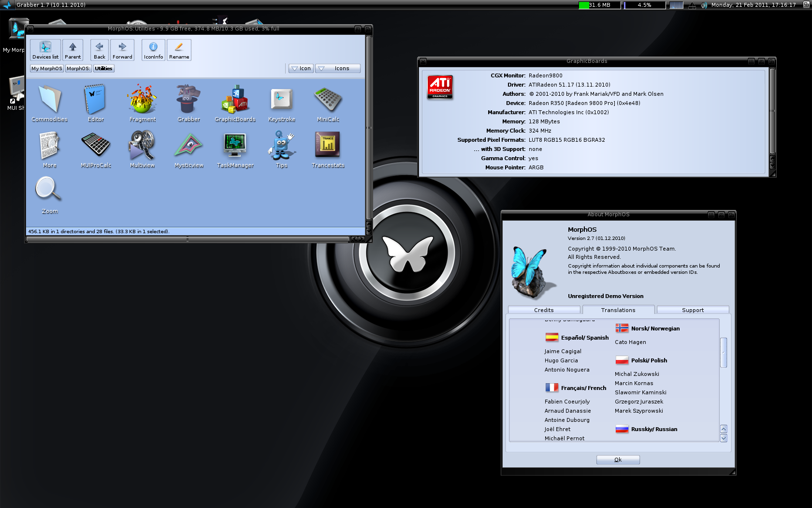The image size is (812, 508).
Task: Click the butterfly icon in top-left menu bar
Action: (7, 5)
